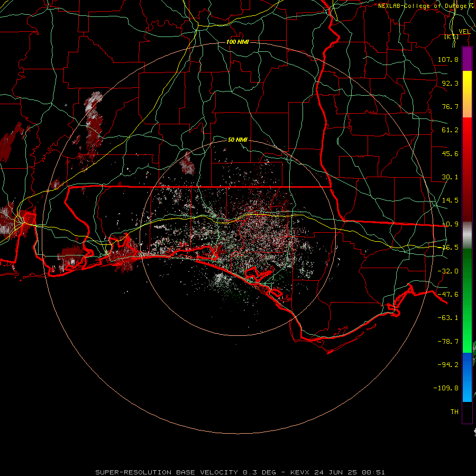Screen dimensions: 476x476
Task: Click the -0.9 velocity scale label
Action: click(x=450, y=224)
